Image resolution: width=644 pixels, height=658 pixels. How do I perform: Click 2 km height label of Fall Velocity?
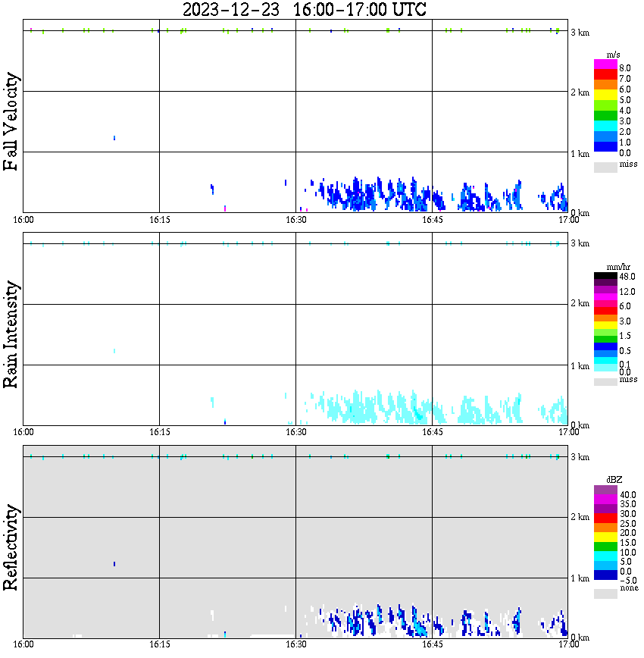(x=580, y=92)
